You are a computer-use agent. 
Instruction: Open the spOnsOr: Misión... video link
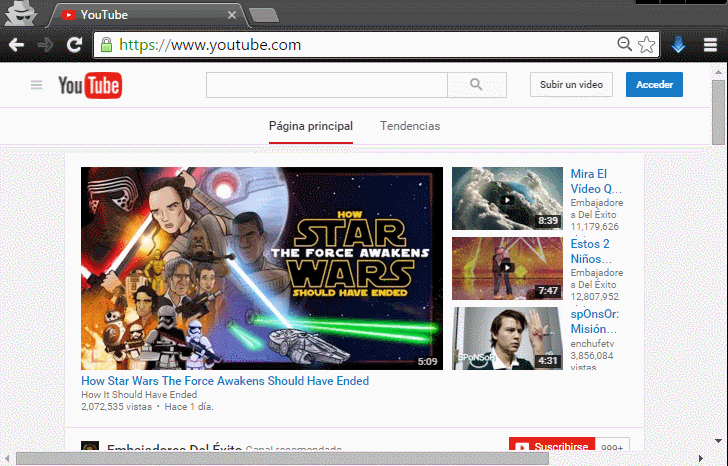[x=595, y=321]
